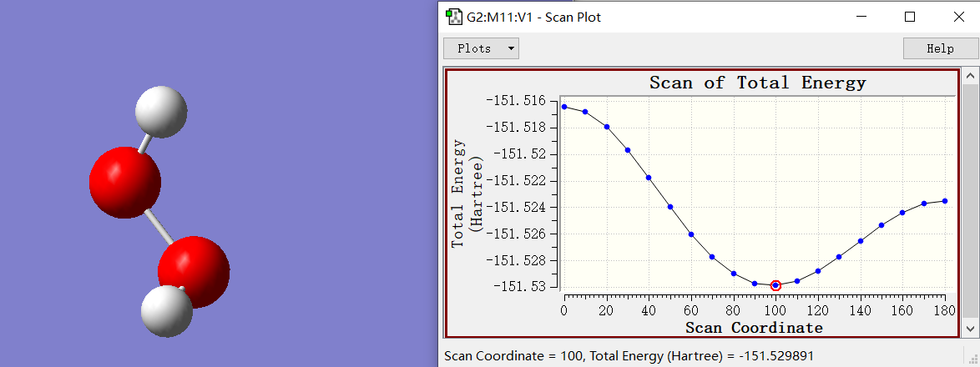Click the scrollbar up arrow in plot panel
Viewport: 980px width, 367px height.
(970, 77)
